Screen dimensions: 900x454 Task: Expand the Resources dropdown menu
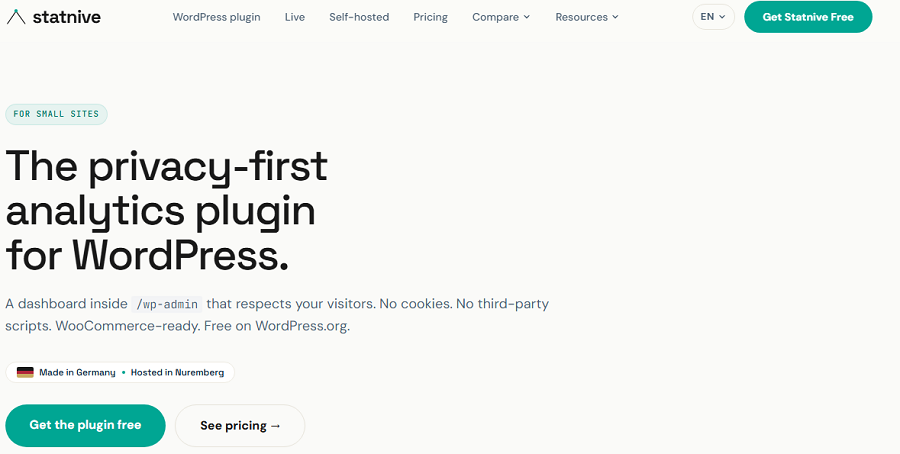587,17
